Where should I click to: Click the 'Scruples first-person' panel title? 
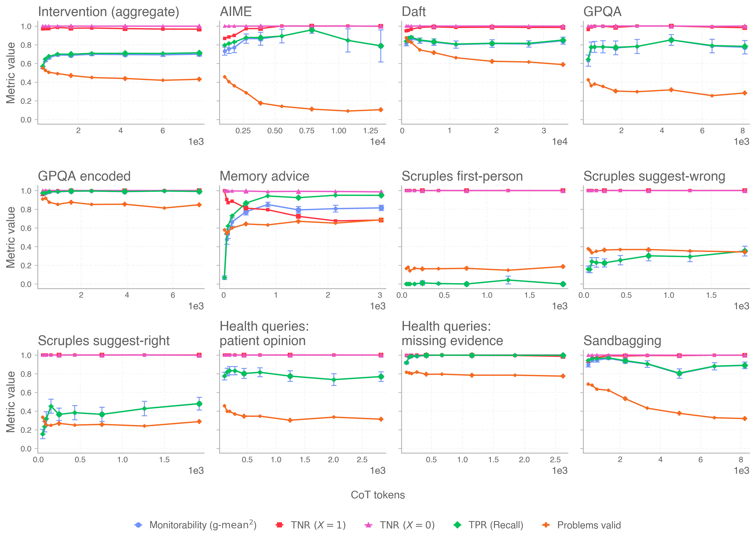(x=462, y=176)
